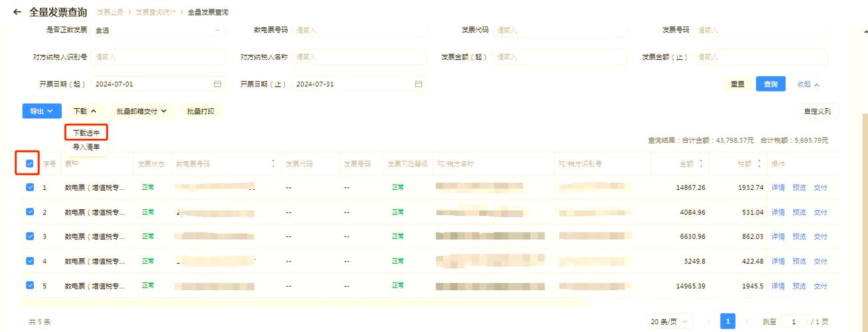Uncheck the checkbox for row 3

(x=29, y=236)
